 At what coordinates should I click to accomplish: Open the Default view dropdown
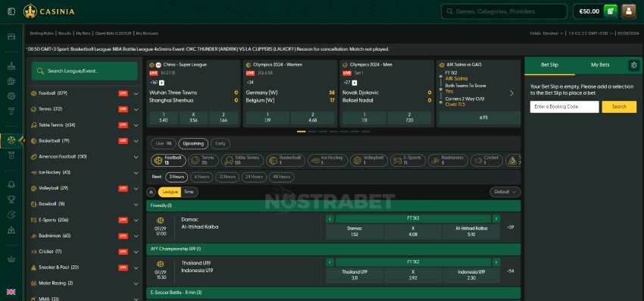point(505,192)
